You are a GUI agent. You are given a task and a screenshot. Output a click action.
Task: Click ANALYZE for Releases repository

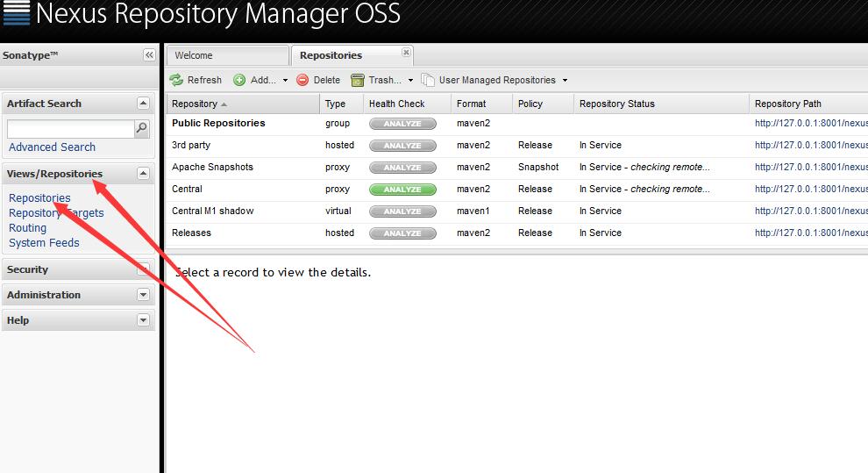(402, 233)
